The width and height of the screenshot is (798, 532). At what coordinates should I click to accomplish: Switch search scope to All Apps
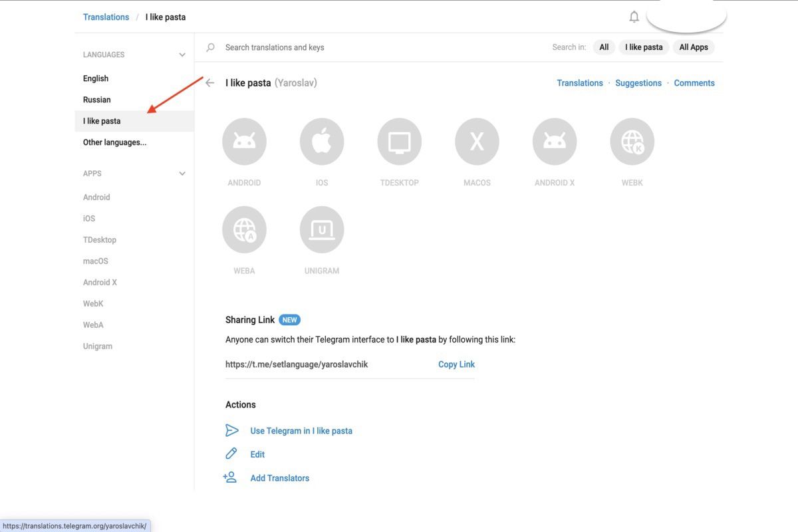click(694, 47)
